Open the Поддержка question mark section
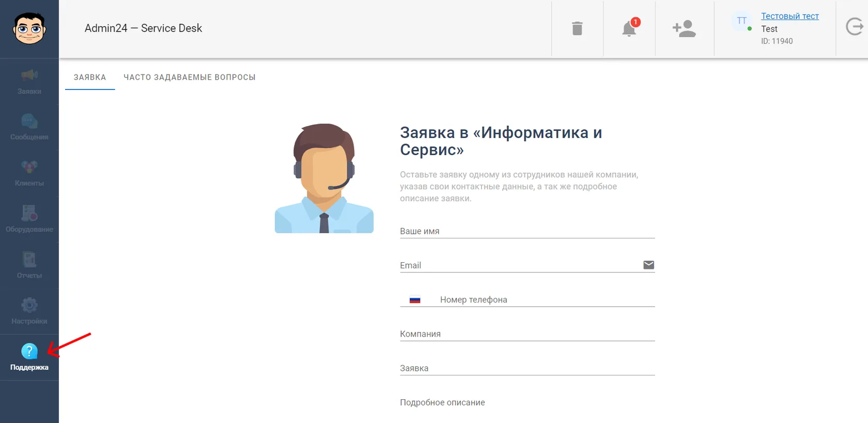868x423 pixels. (29, 357)
